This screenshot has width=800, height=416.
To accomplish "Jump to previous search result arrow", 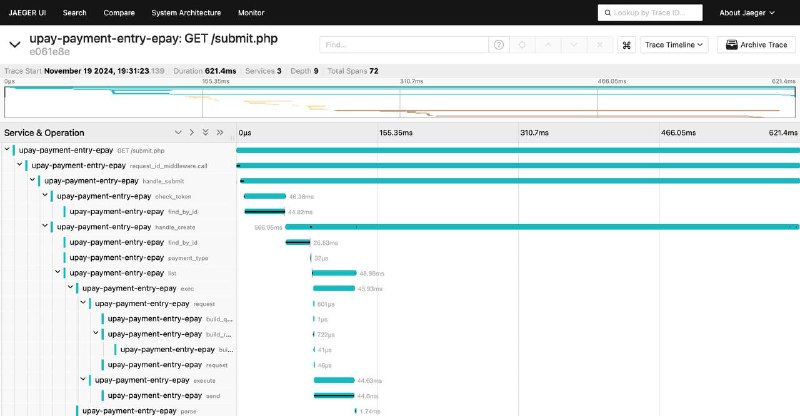I will pyautogui.click(x=548, y=45).
